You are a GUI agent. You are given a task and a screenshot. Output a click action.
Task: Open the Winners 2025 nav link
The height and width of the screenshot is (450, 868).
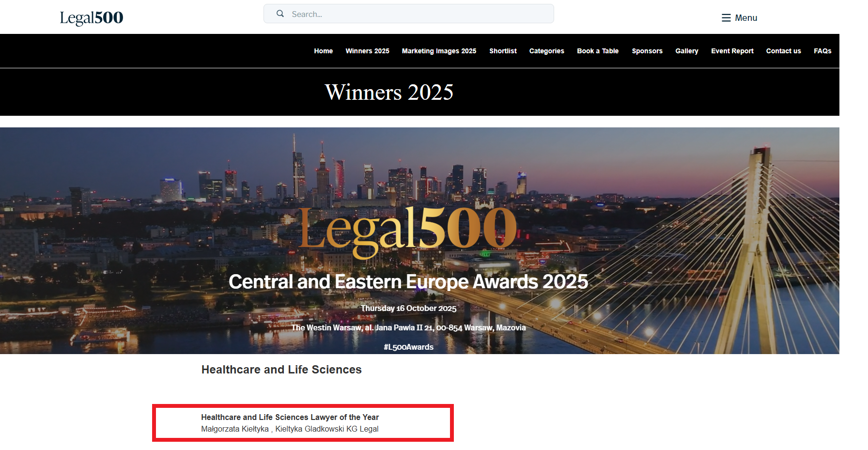pos(367,51)
